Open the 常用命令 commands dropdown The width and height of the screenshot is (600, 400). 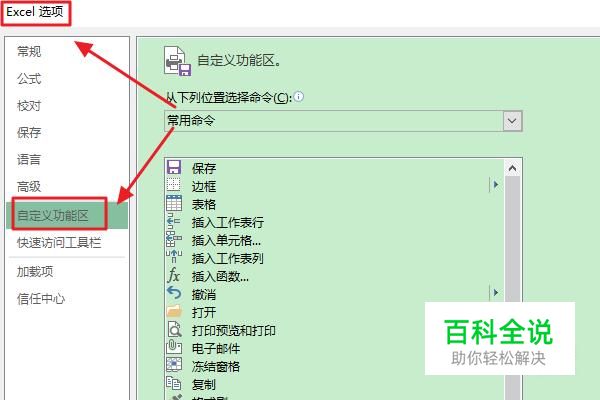(512, 121)
